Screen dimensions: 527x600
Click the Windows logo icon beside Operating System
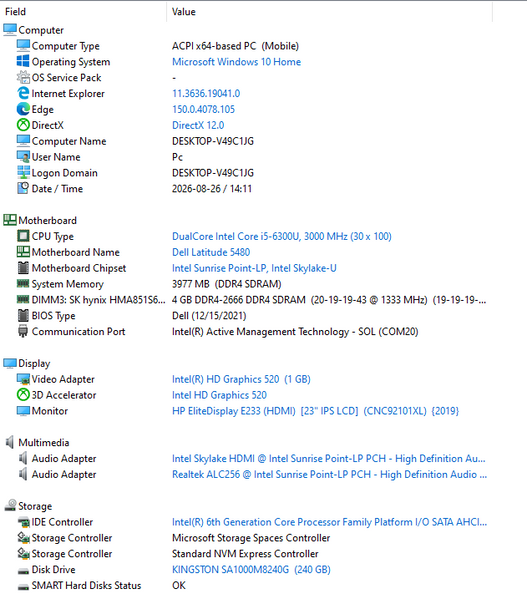(x=23, y=61)
